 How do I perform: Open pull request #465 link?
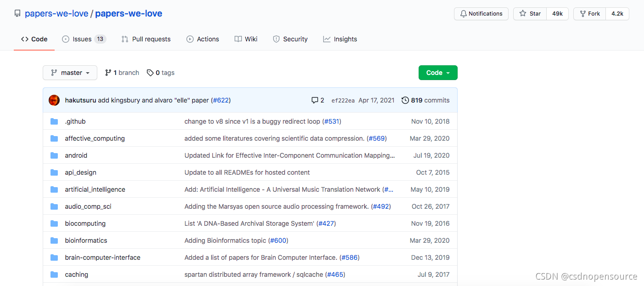tap(336, 275)
